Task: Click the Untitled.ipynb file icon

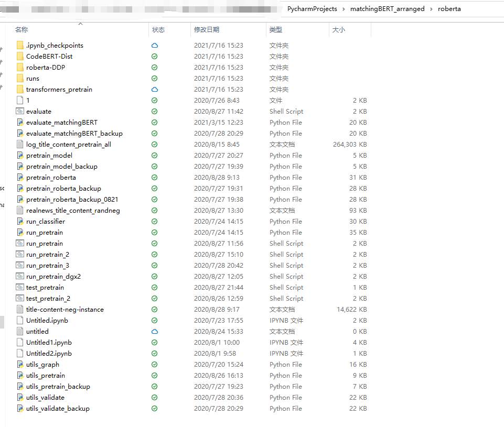Action: tap(20, 321)
